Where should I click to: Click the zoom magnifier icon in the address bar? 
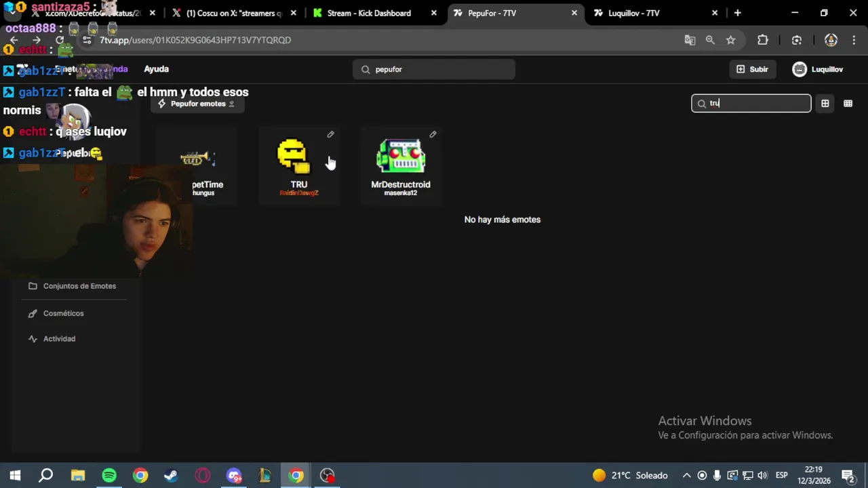[710, 40]
